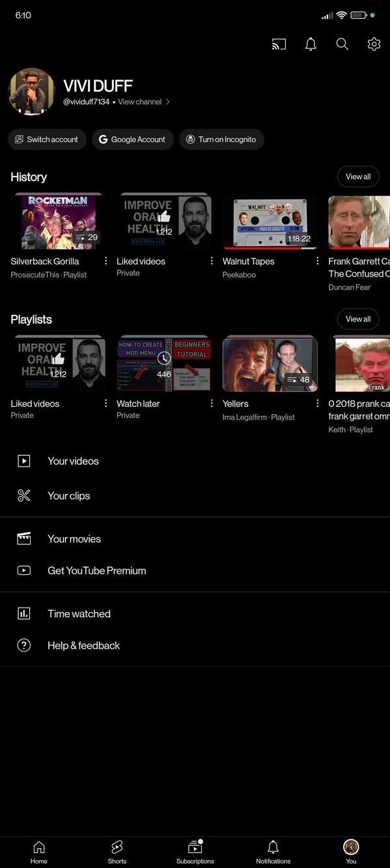Tap the Silverback Gorilla title text
The image size is (390, 868).
(45, 261)
